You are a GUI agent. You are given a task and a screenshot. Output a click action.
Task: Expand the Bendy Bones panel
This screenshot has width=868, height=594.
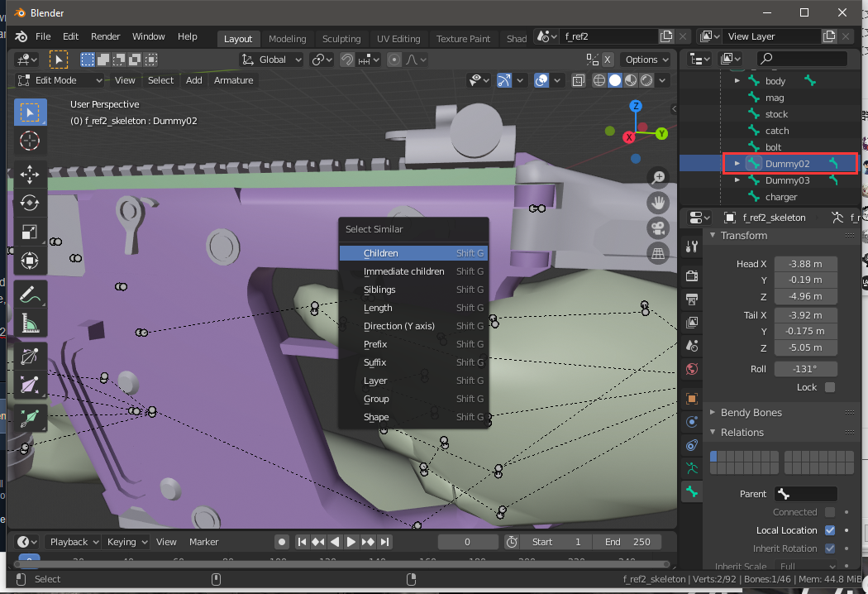click(751, 412)
